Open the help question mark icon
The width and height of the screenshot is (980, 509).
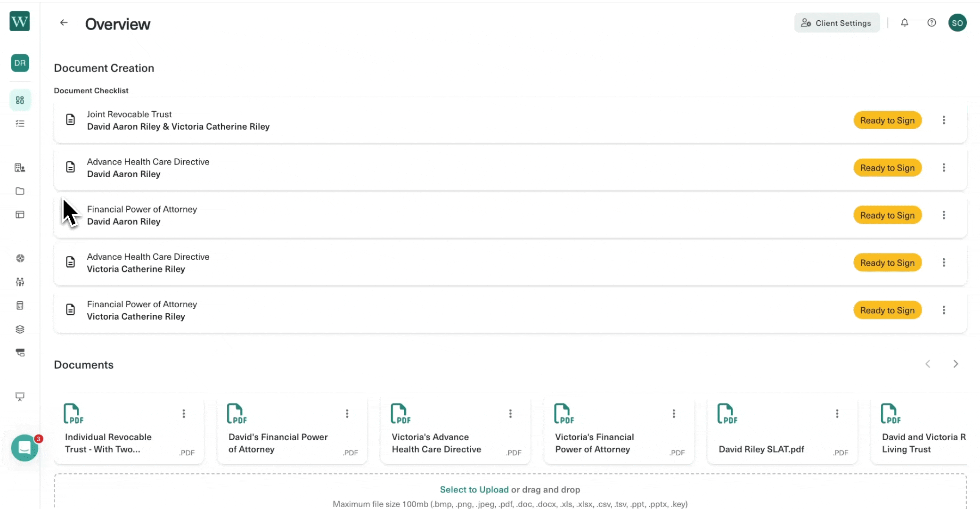(931, 23)
